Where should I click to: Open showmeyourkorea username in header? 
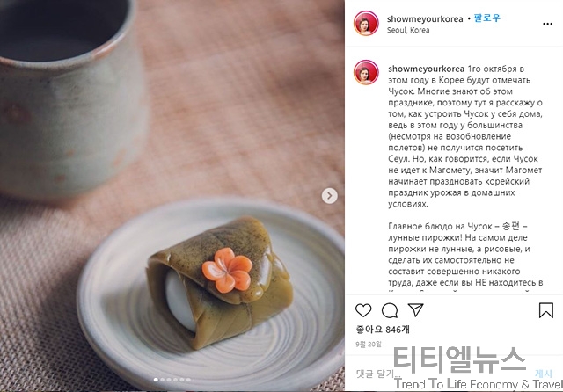click(x=425, y=19)
